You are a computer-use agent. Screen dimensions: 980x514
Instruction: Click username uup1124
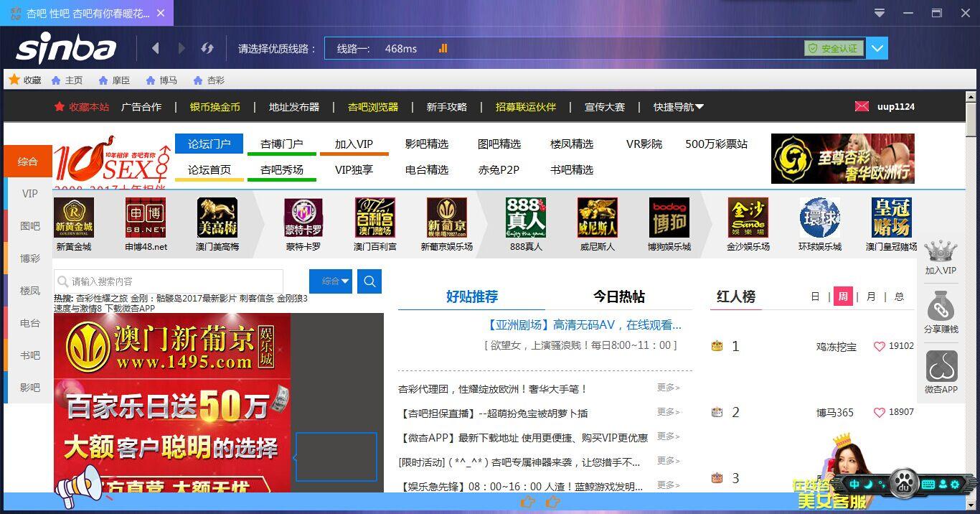pos(895,106)
